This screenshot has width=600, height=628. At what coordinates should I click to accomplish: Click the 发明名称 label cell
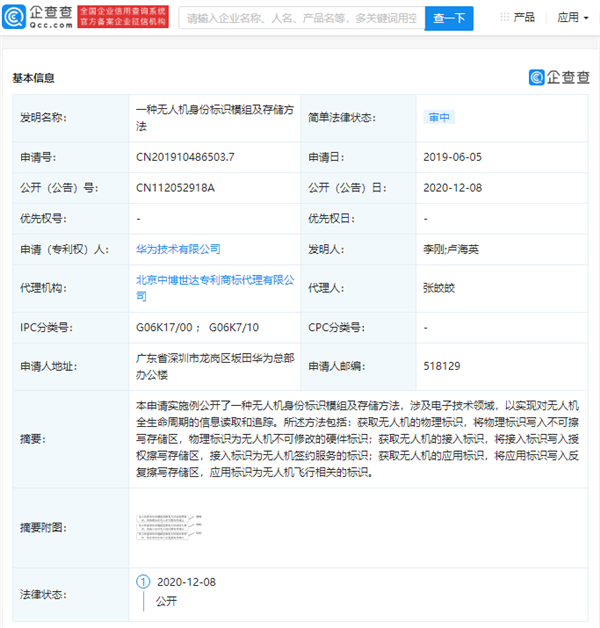click(x=70, y=118)
